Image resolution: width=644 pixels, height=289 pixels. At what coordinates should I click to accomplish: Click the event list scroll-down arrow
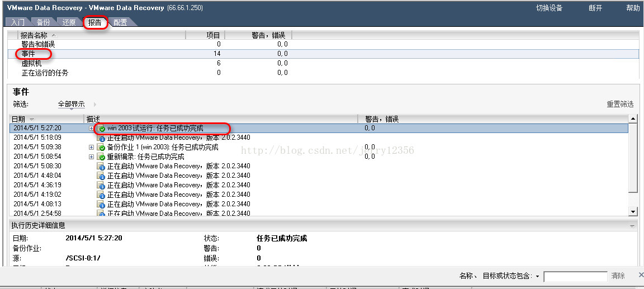coord(633,211)
